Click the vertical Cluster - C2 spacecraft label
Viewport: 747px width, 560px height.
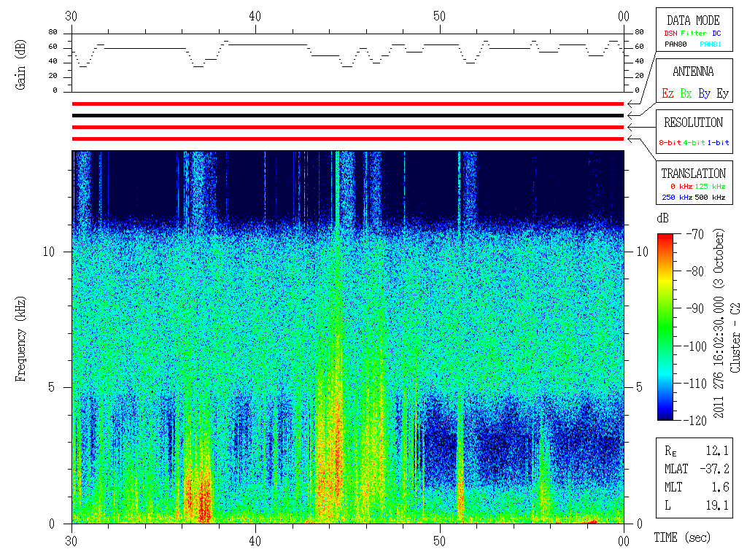click(x=735, y=338)
